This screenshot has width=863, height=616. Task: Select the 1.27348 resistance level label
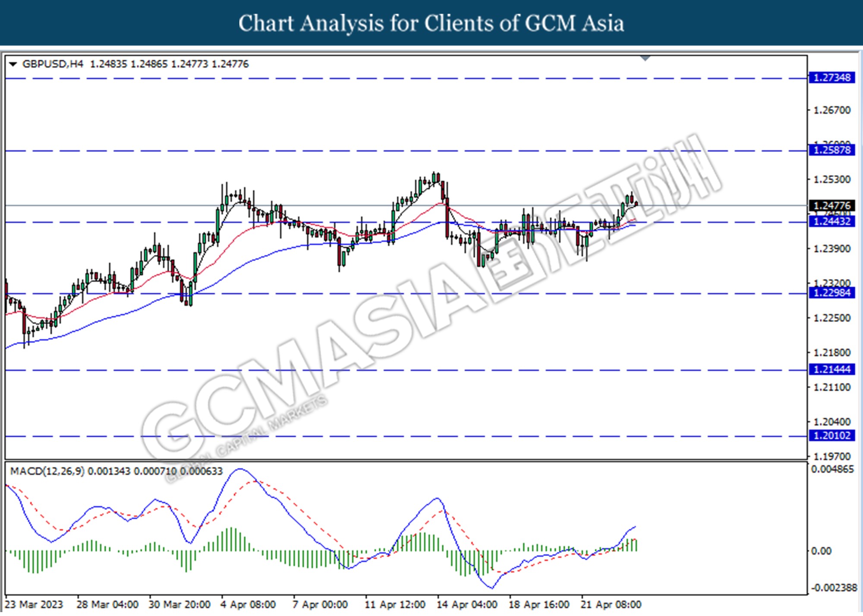tap(832, 78)
